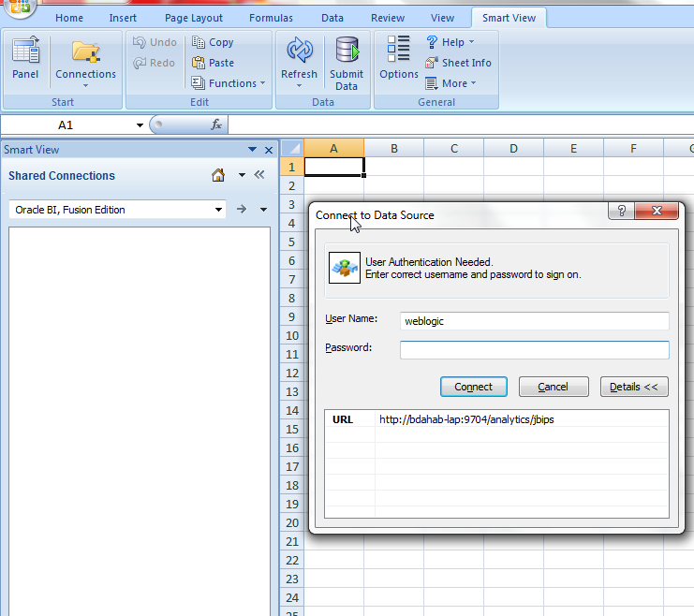The width and height of the screenshot is (694, 616).
Task: Click the Cancel button in dialog
Action: coord(554,387)
